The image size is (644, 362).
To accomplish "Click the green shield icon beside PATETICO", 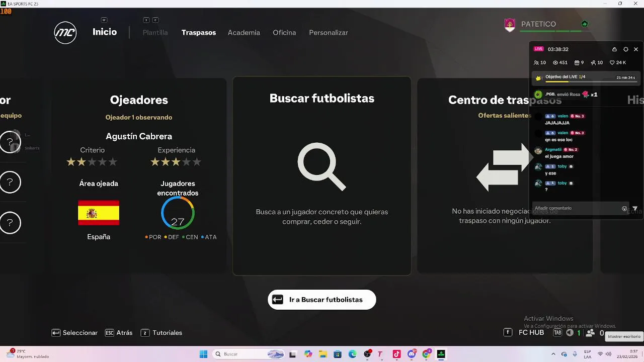I will 584,24.
